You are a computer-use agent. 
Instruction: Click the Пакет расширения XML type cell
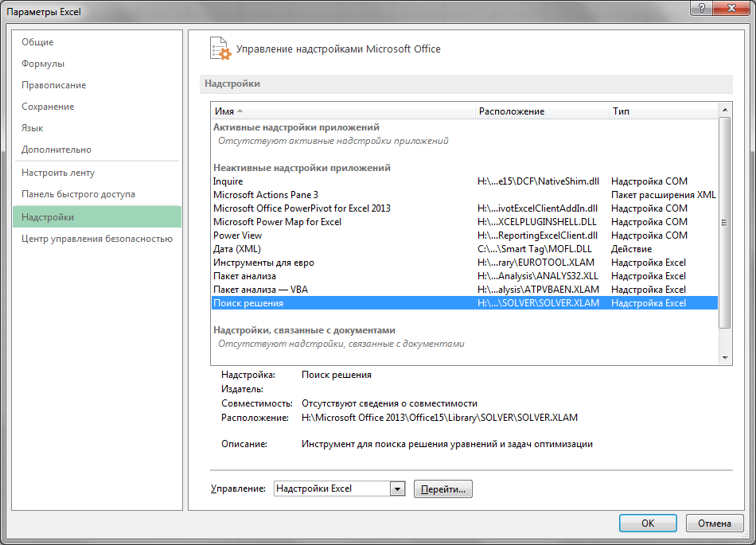point(664,195)
